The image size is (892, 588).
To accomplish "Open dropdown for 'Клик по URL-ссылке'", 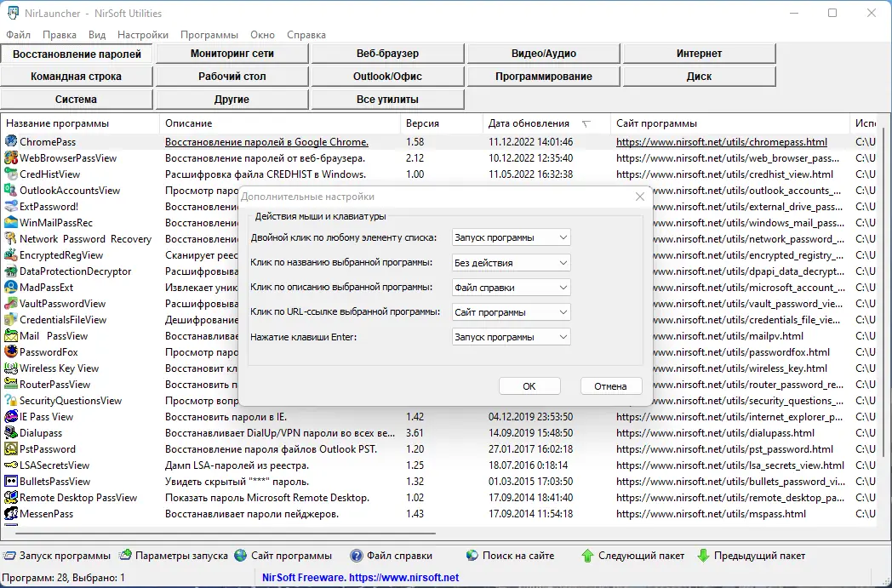I will point(511,312).
